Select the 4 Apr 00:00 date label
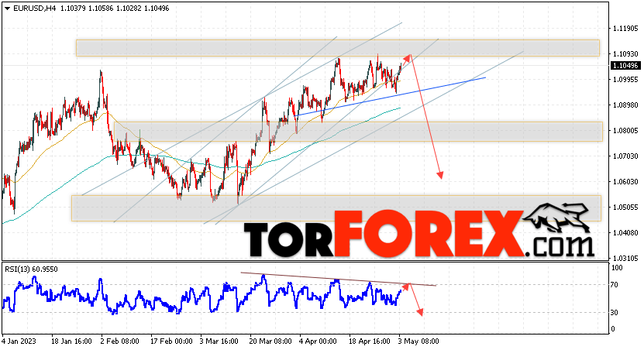The height and width of the screenshot is (350, 644). [x=319, y=341]
